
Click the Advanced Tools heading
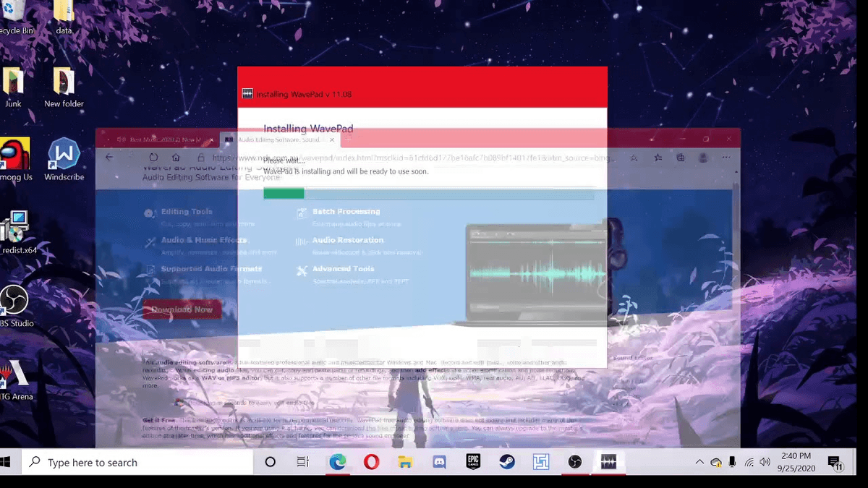(344, 269)
